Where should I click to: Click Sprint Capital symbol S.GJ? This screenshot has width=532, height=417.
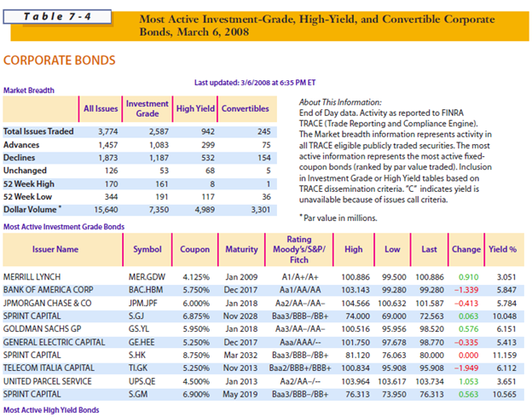pos(136,316)
